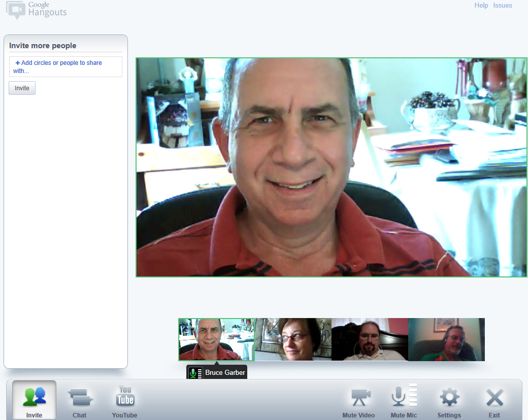Open the Help link
The width and height of the screenshot is (528, 420).
[481, 6]
